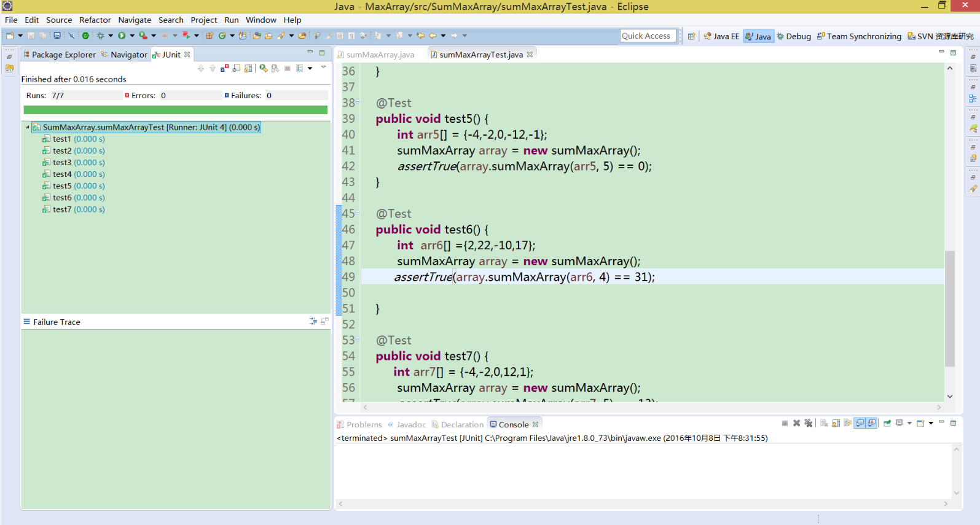Switch to the Package Explorer tab
This screenshot has width=980, height=525.
[60, 55]
